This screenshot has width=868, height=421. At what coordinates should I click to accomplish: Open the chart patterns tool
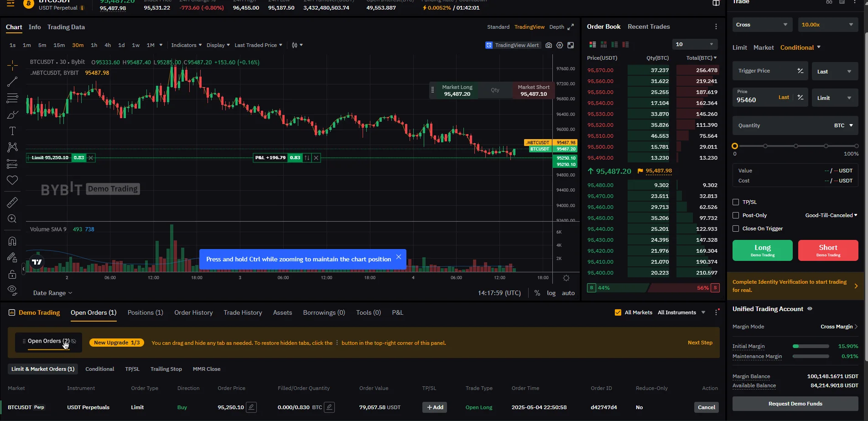(12, 147)
